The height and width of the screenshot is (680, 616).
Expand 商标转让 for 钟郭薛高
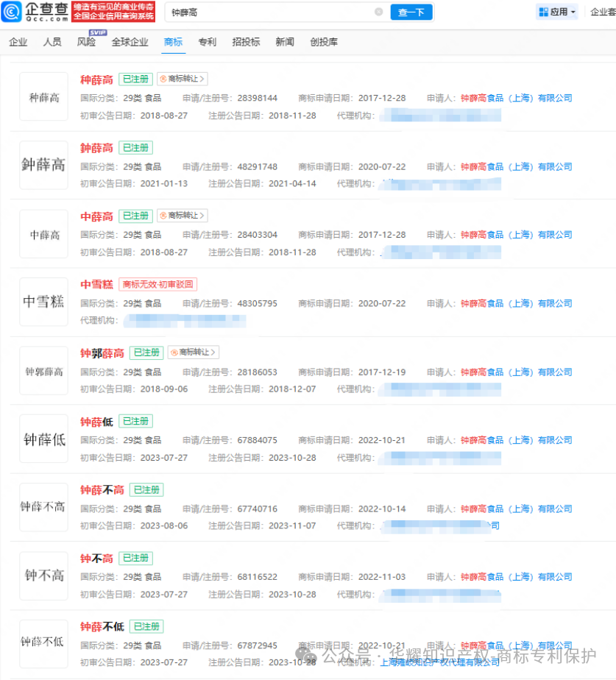click(194, 352)
